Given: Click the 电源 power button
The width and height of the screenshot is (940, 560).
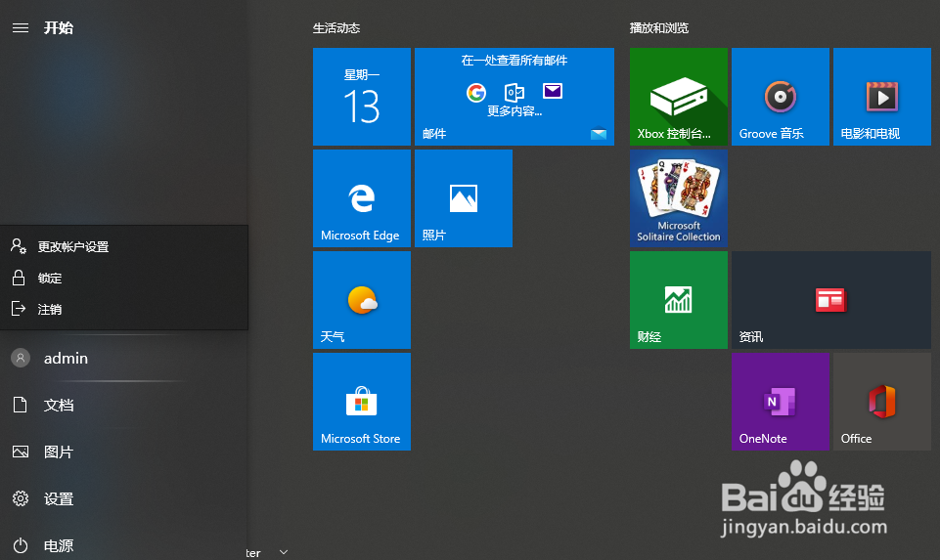Looking at the screenshot, I should tap(124, 545).
